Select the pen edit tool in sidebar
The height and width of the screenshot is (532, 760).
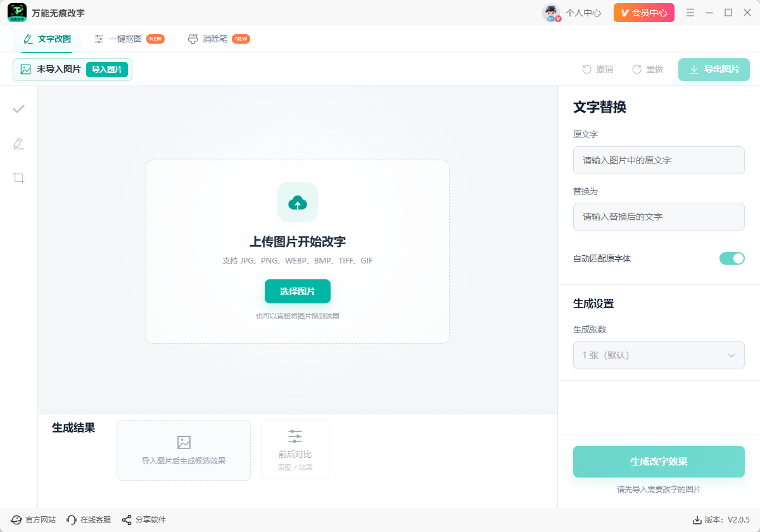19,143
